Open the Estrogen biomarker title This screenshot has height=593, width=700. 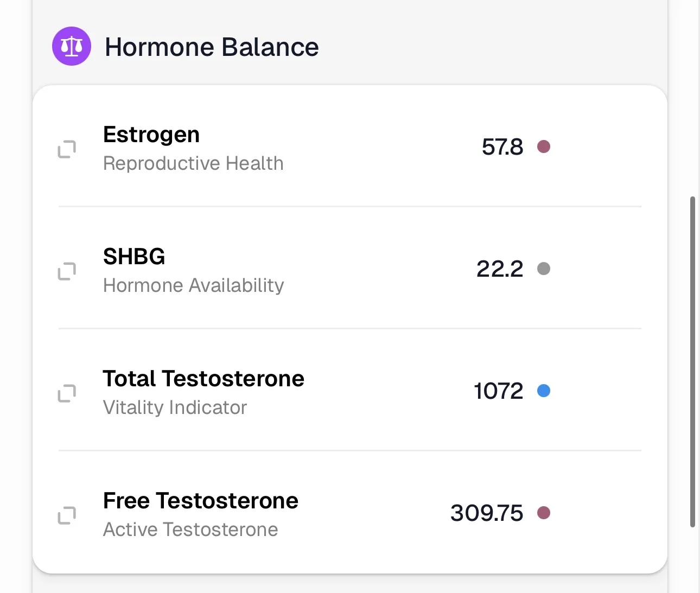click(151, 135)
